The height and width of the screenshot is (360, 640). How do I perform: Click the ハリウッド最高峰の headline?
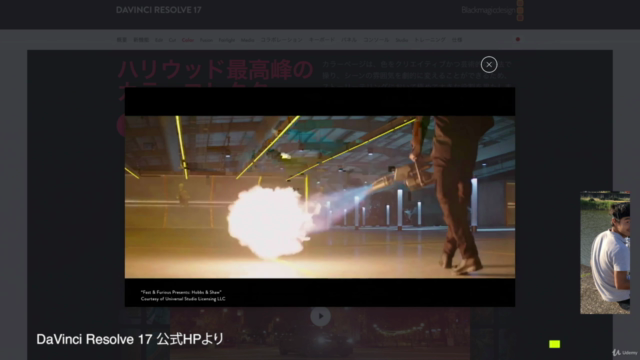coord(215,69)
